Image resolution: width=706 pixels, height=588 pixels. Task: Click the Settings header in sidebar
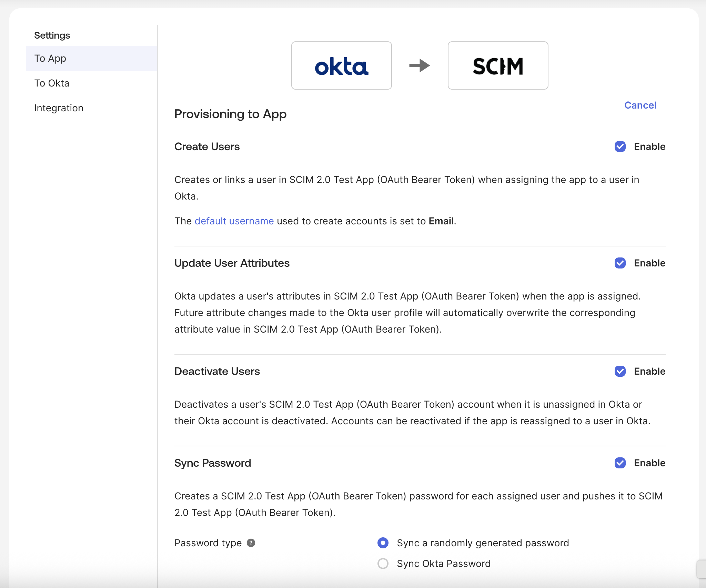point(52,35)
